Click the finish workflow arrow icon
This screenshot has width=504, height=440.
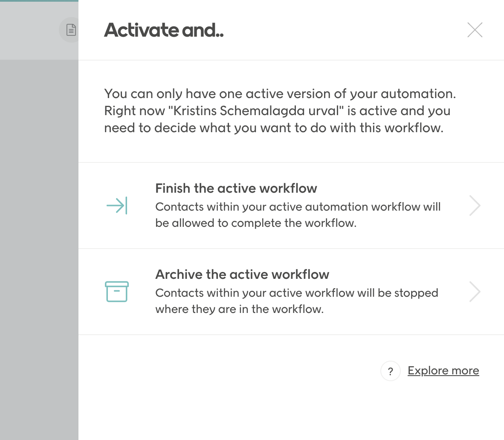116,206
